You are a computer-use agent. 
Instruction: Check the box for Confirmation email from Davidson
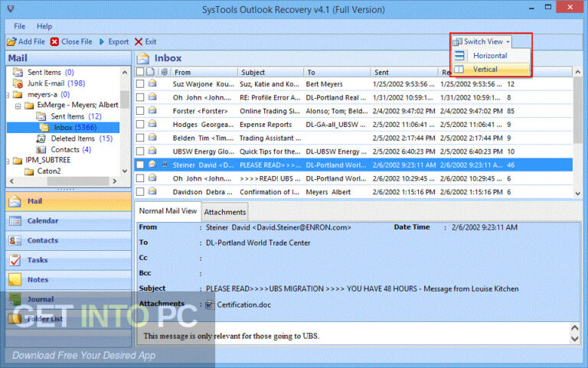(x=140, y=192)
